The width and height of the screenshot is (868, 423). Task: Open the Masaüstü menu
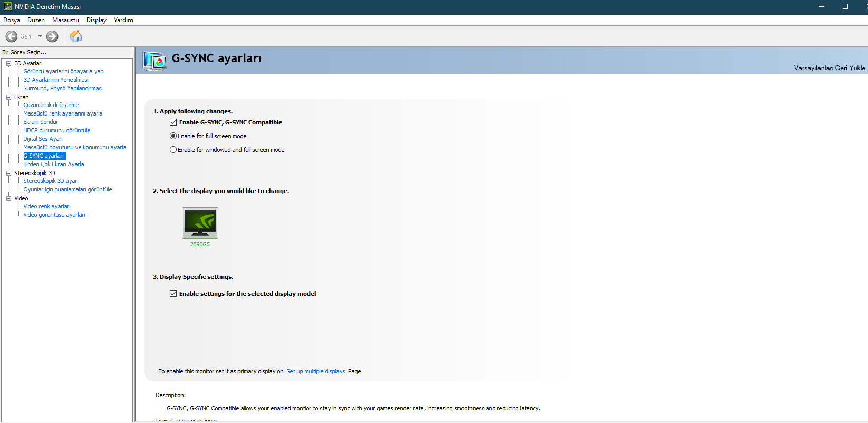click(65, 20)
